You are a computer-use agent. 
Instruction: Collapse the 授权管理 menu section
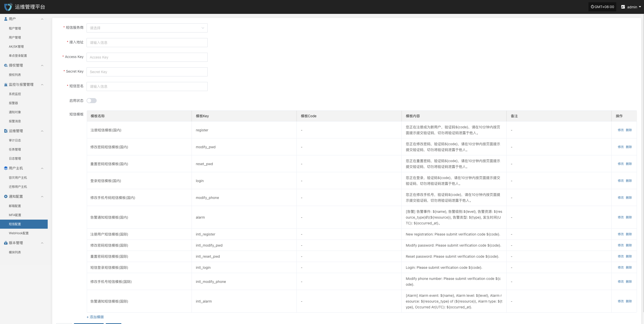click(42, 65)
